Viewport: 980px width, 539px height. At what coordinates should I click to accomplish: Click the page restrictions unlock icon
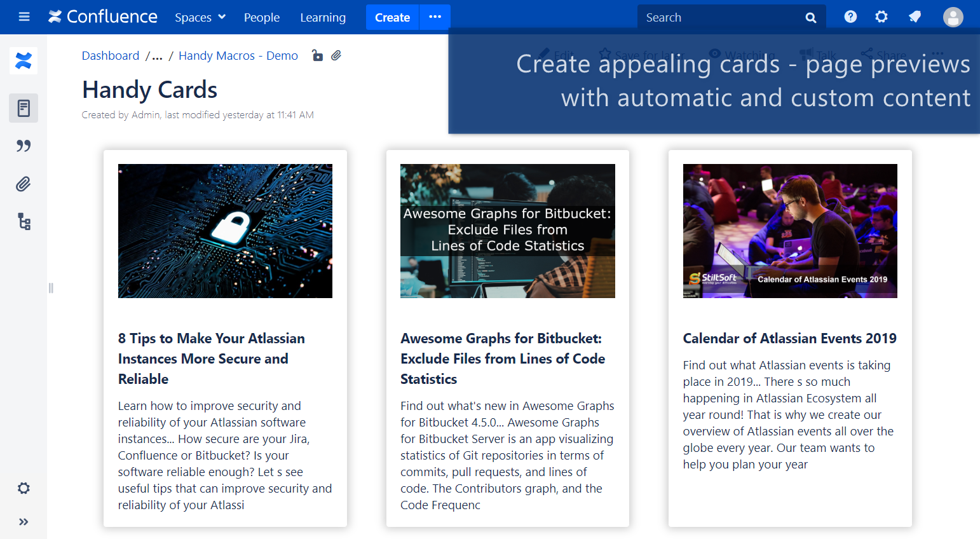(317, 55)
